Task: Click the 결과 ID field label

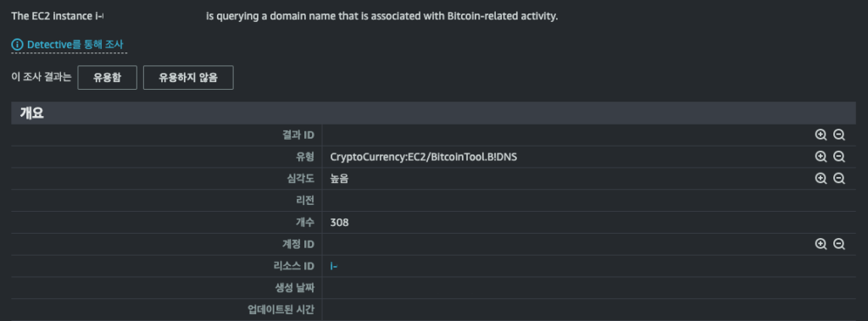Action: click(298, 135)
